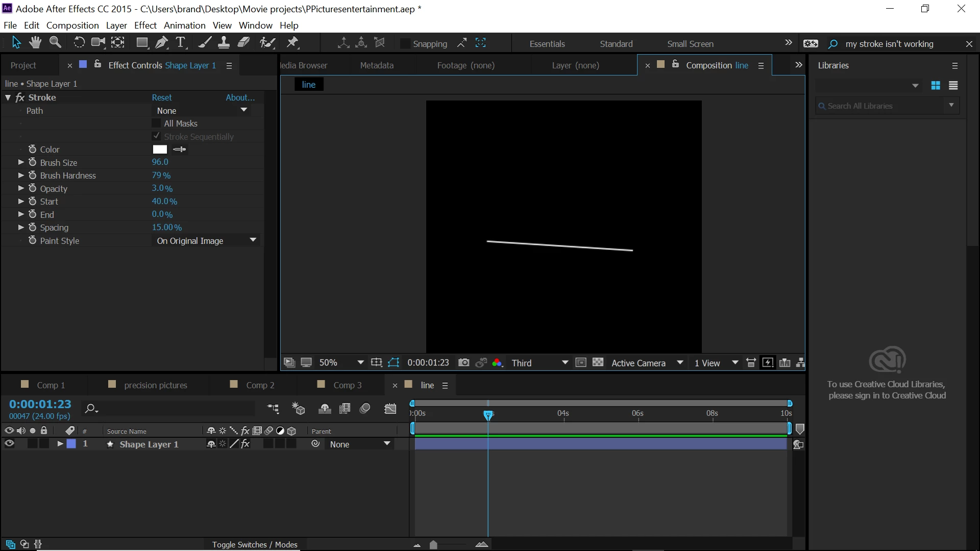The image size is (980, 551).
Task: Expand the Brush Size property
Action: pyautogui.click(x=21, y=162)
